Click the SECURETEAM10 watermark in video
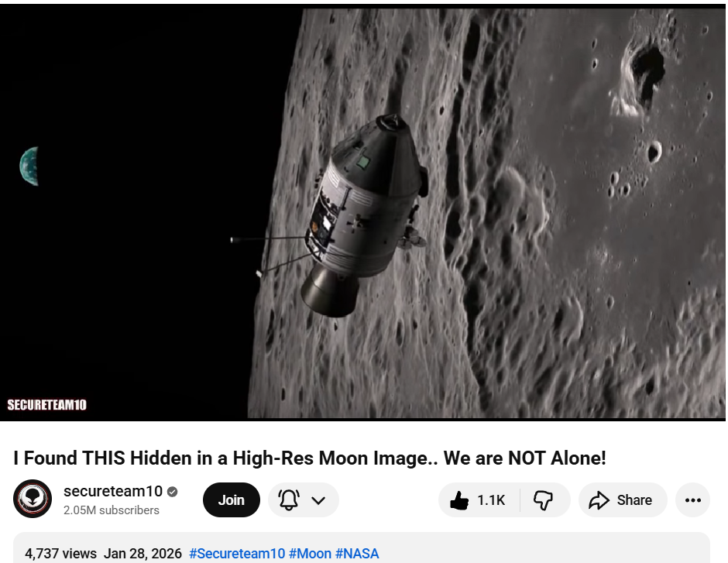 pyautogui.click(x=47, y=405)
